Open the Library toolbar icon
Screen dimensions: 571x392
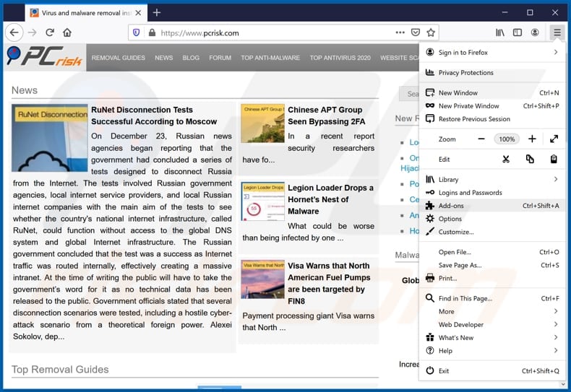coord(500,32)
